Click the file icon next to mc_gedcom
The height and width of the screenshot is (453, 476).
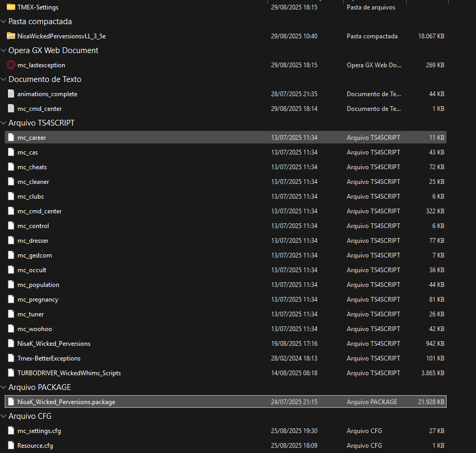(11, 255)
